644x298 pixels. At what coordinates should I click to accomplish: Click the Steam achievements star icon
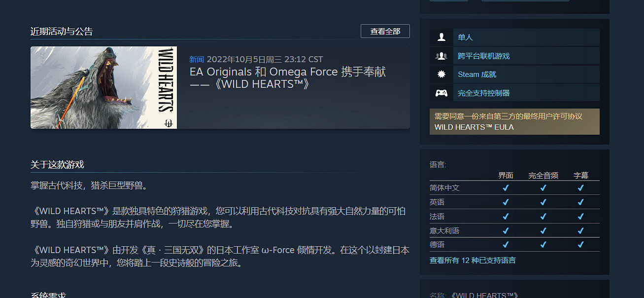[x=441, y=74]
